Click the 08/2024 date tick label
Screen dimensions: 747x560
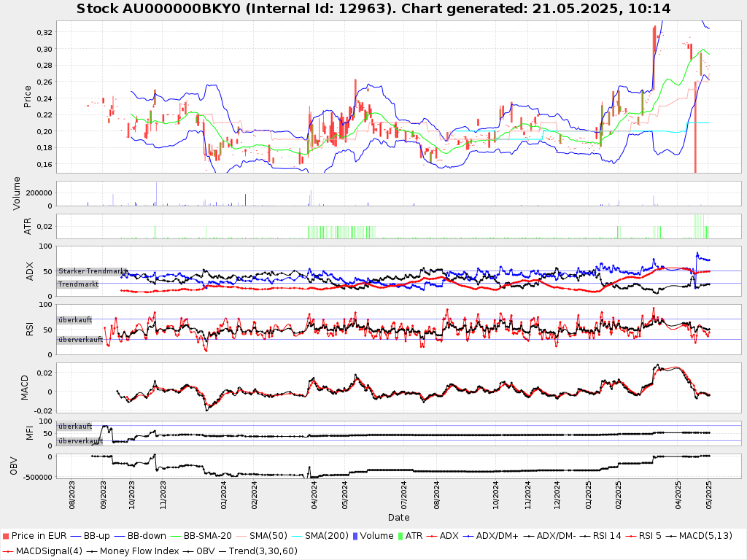436,495
